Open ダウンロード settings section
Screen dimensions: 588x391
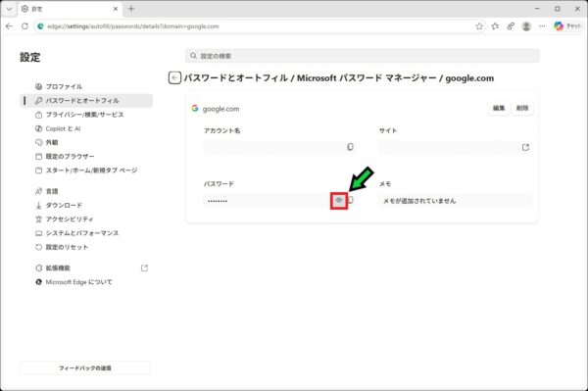coord(86,205)
